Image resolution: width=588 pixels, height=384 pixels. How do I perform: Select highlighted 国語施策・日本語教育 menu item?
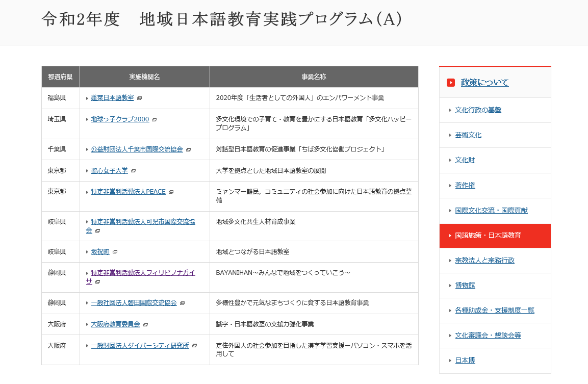(488, 236)
